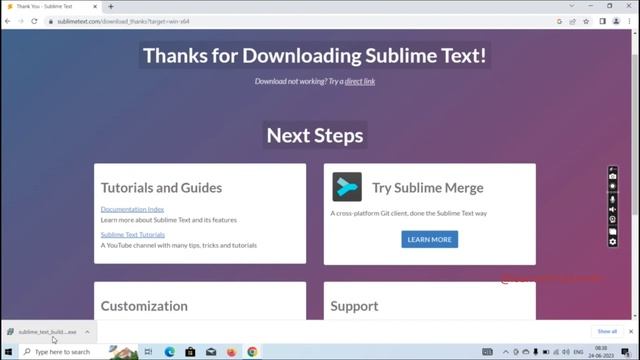Viewport: 640px width, 360px height.
Task: Click the Try Sublime Merge heading
Action: coord(428,188)
